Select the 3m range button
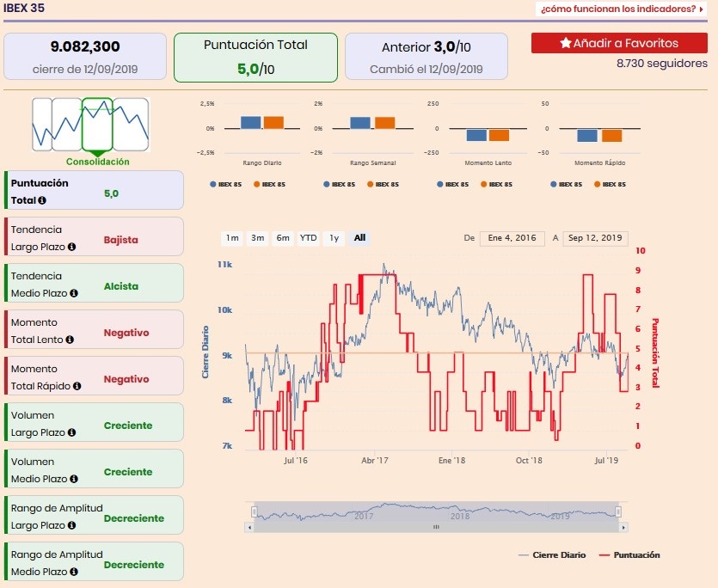Screen dimensions: 718x588 (x=257, y=238)
